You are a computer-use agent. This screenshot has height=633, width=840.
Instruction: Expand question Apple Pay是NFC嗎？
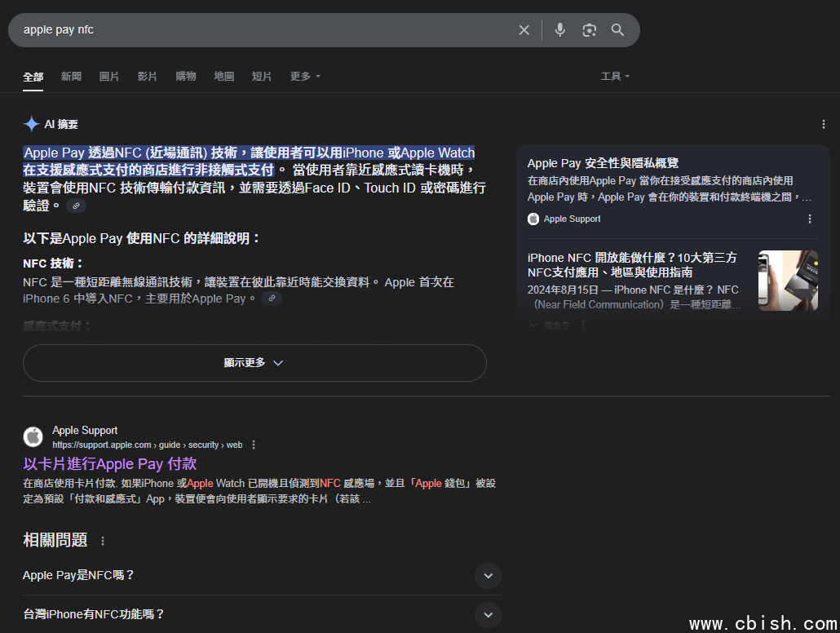(x=262, y=576)
